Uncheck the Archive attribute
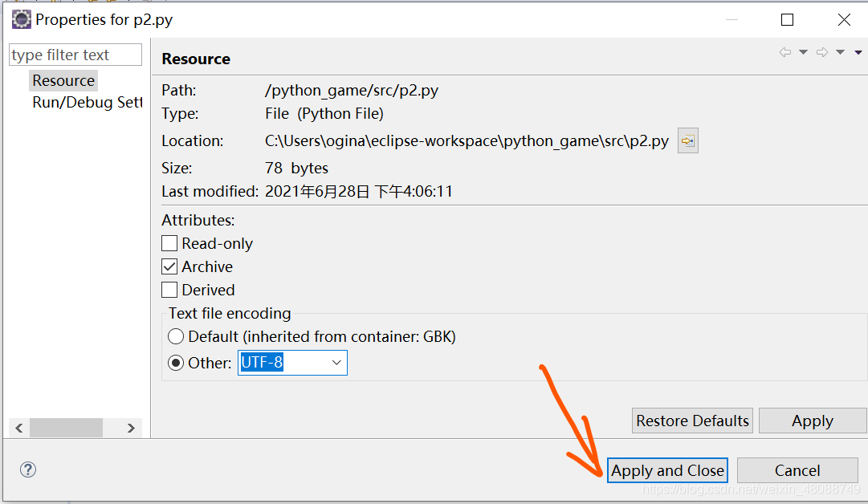Viewport: 868px width, 504px height. (169, 266)
